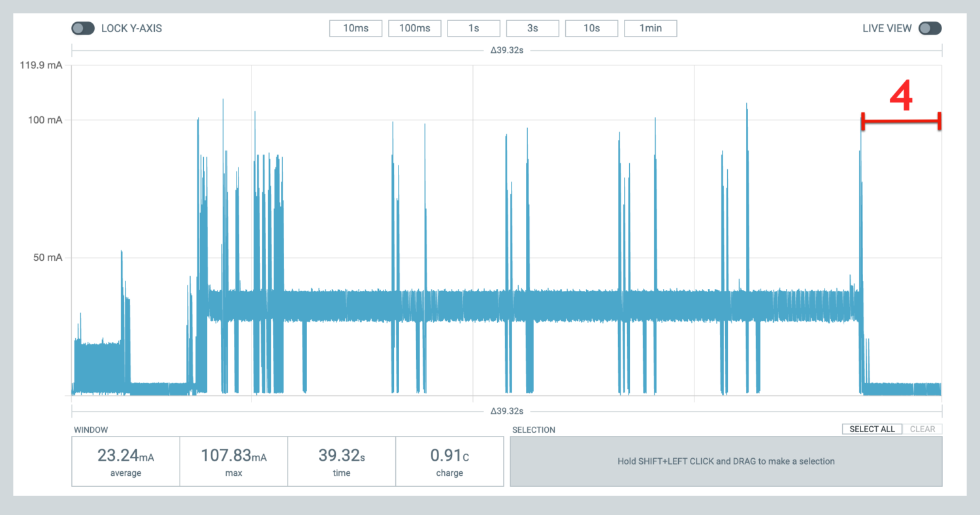Click the 23.24 mA average stat
The height and width of the screenshot is (515, 980).
125,461
